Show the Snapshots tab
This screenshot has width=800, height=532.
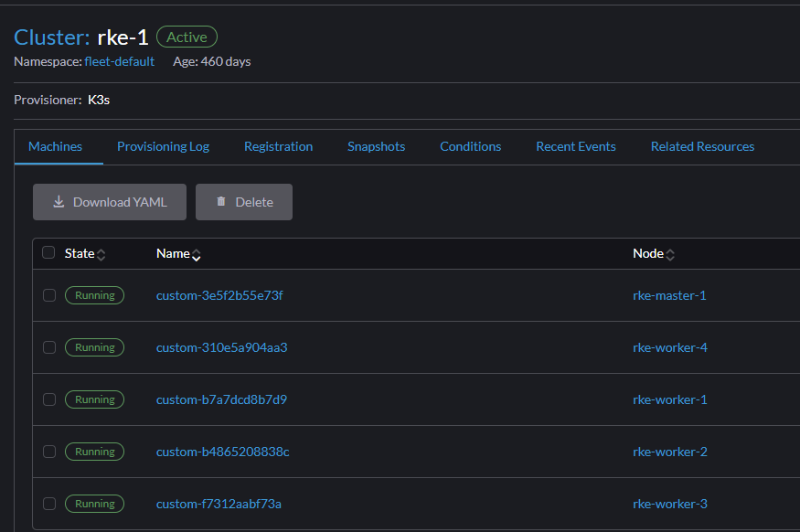376,146
